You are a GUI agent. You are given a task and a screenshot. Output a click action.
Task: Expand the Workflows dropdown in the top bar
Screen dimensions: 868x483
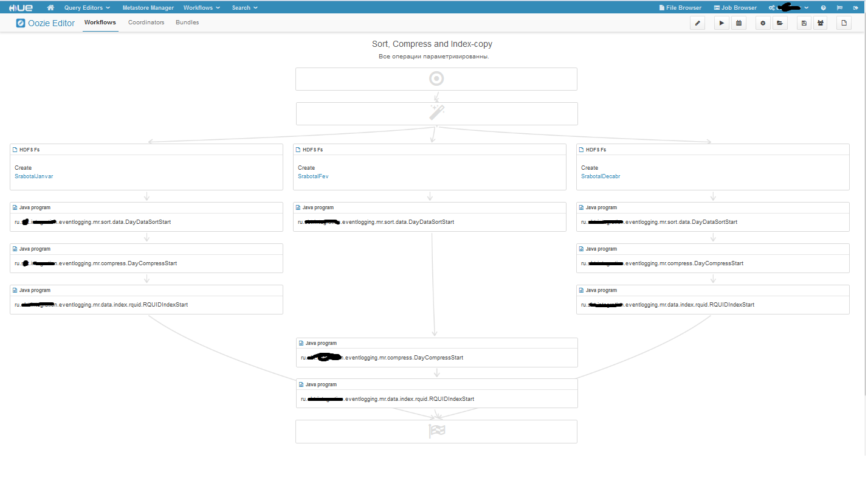pos(201,8)
